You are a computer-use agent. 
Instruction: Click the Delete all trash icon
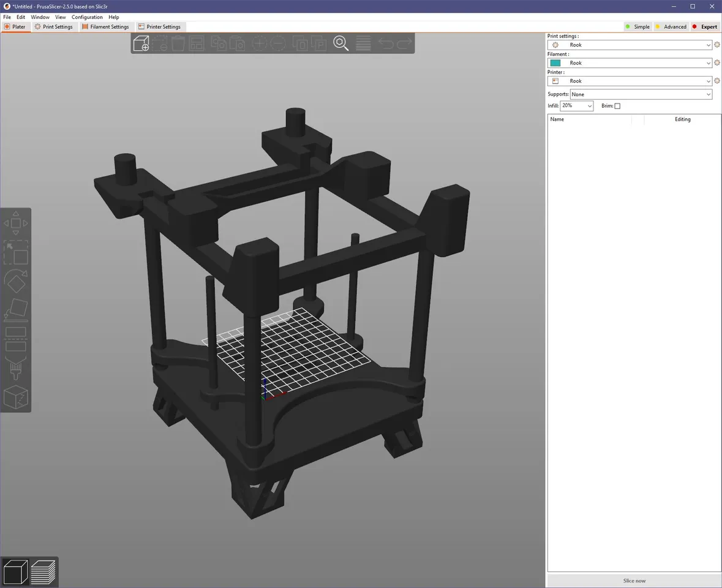click(x=178, y=43)
